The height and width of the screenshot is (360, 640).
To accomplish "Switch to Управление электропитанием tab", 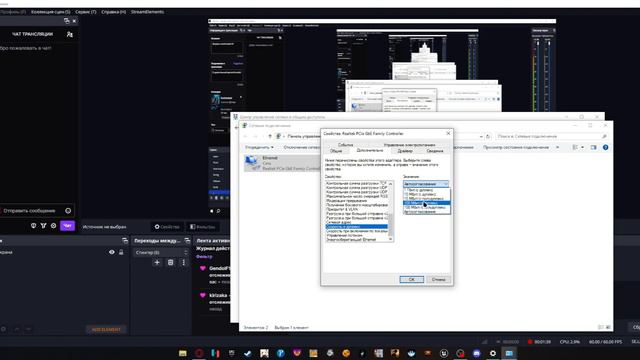I will coord(409,145).
